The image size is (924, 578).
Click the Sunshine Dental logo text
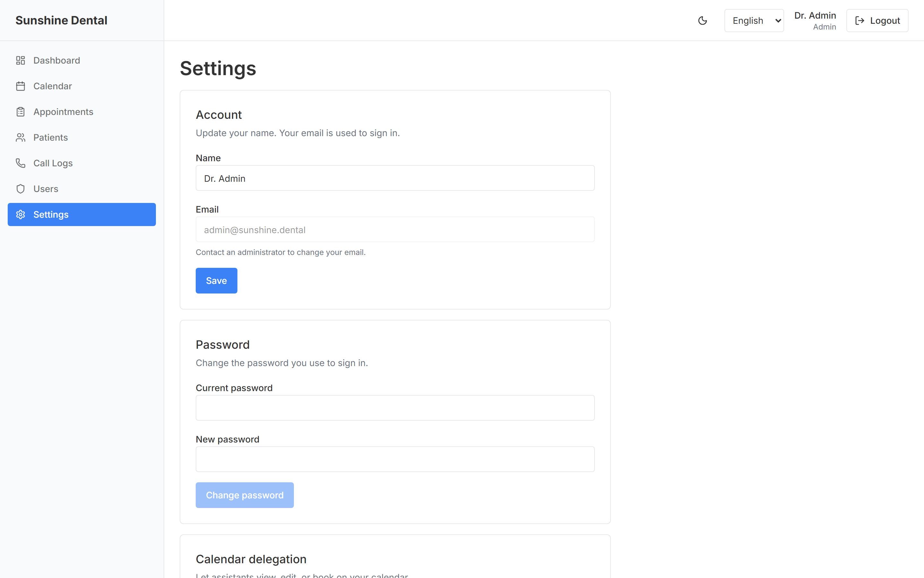62,20
